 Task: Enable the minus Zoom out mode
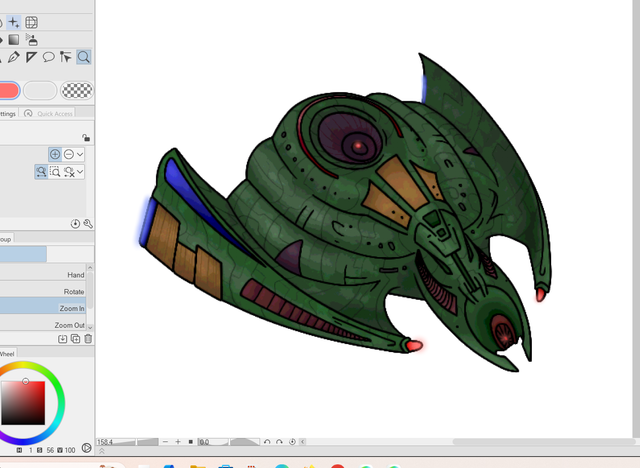69,154
